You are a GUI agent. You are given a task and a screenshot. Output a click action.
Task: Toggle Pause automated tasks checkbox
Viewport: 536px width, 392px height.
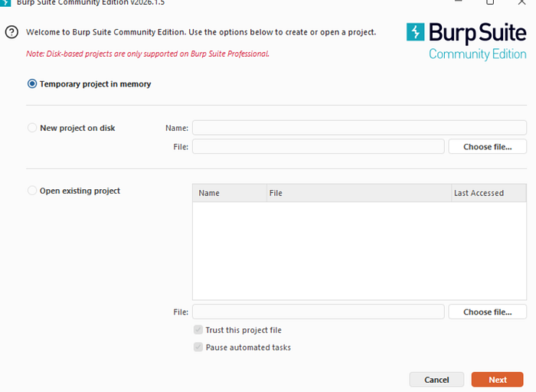pyautogui.click(x=198, y=348)
